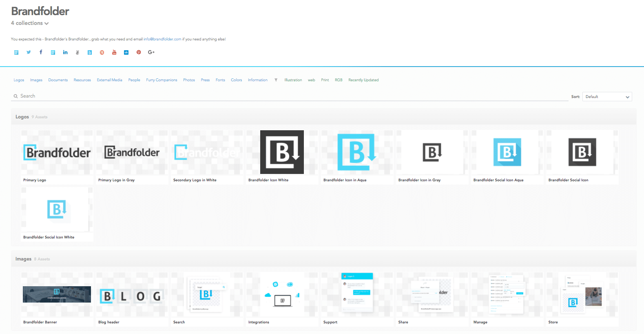Open the Brandfolder Icon in Gray thumbnail

(x=432, y=152)
